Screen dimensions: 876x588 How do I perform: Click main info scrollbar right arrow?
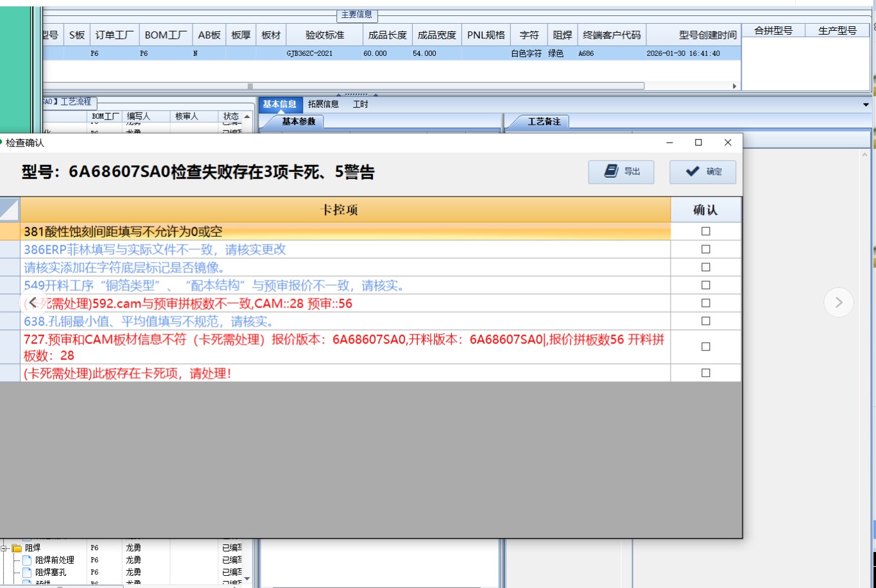coord(735,86)
